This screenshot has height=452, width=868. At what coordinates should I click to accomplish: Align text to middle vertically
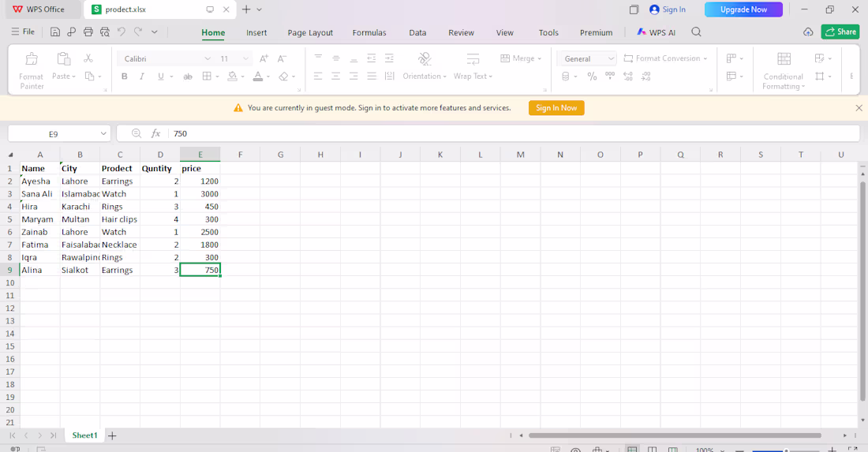[x=336, y=58]
